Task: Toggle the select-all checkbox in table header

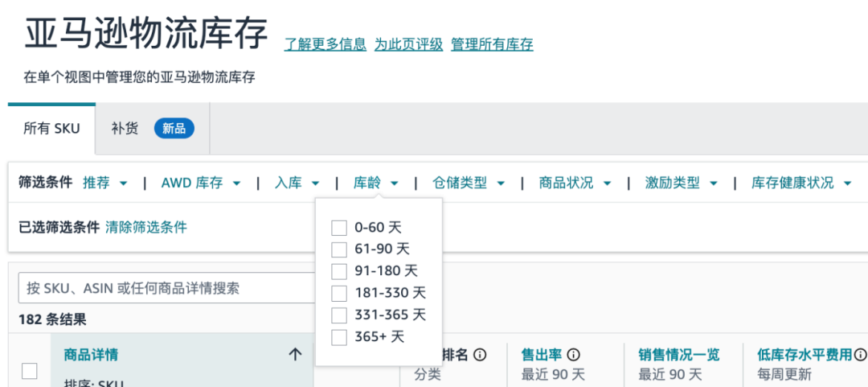Action: (x=30, y=371)
